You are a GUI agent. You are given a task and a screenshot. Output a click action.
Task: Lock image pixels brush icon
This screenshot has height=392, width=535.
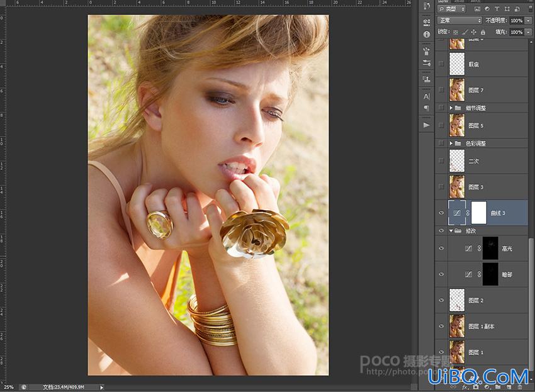[x=465, y=32]
